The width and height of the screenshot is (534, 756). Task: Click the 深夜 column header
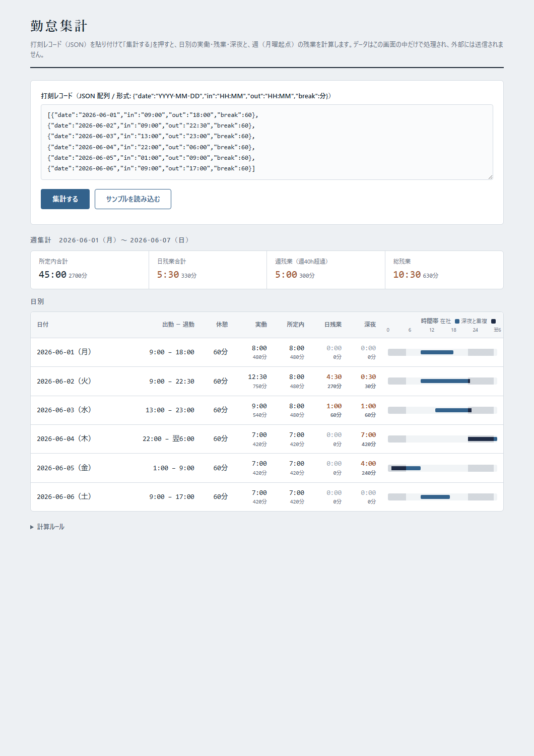pos(370,325)
